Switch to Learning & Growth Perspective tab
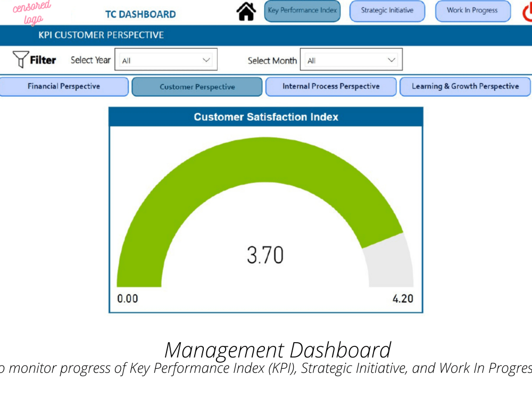 pyautogui.click(x=465, y=87)
